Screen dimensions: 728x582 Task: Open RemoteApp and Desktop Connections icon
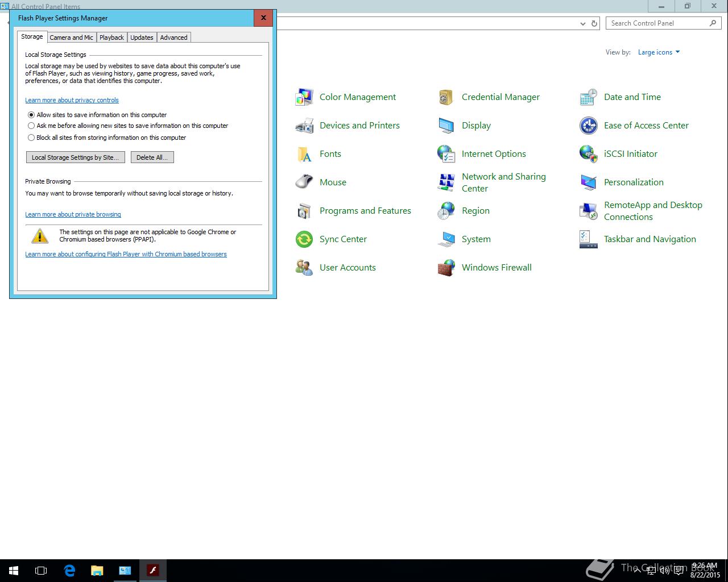(589, 211)
